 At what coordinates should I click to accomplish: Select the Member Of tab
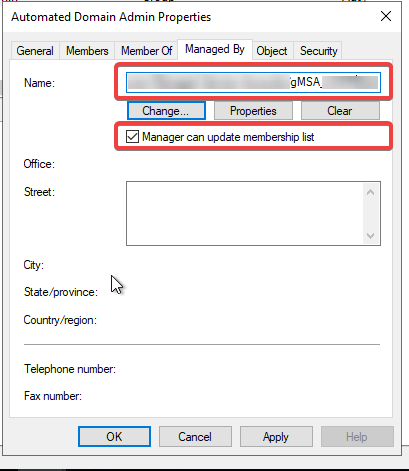click(146, 51)
